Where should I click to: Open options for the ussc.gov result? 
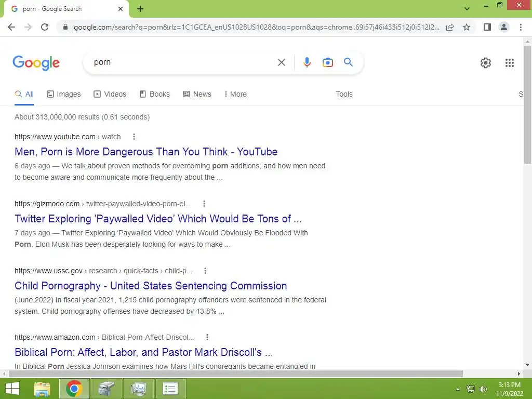pos(205,271)
